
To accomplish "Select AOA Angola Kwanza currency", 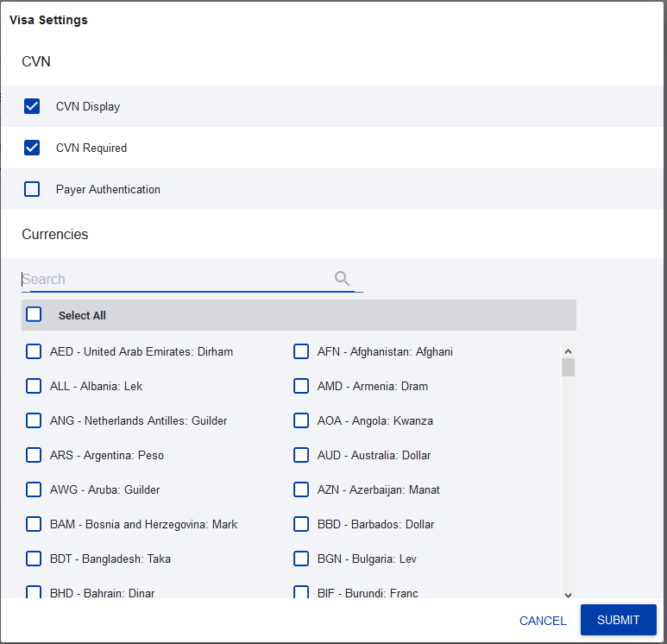I will point(301,420).
